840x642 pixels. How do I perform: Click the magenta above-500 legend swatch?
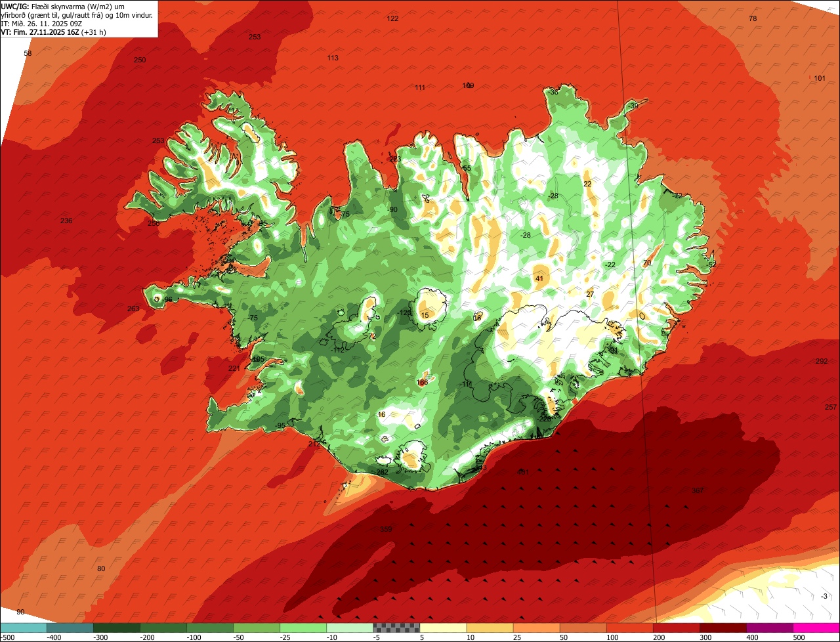(x=816, y=628)
